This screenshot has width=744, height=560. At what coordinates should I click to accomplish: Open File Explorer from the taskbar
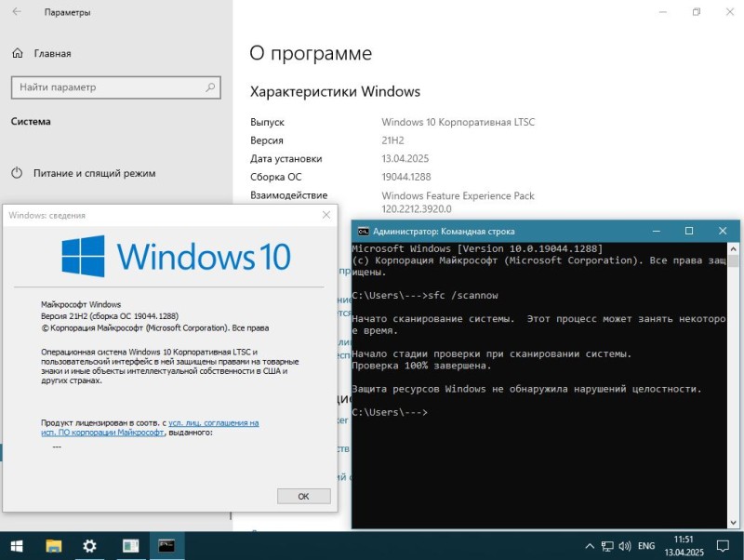(54, 546)
